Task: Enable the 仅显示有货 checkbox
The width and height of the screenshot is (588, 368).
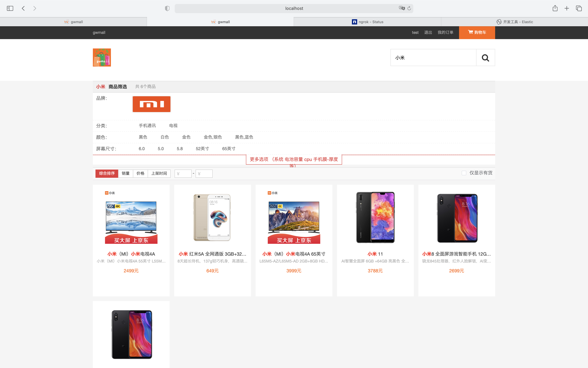Action: 464,173
